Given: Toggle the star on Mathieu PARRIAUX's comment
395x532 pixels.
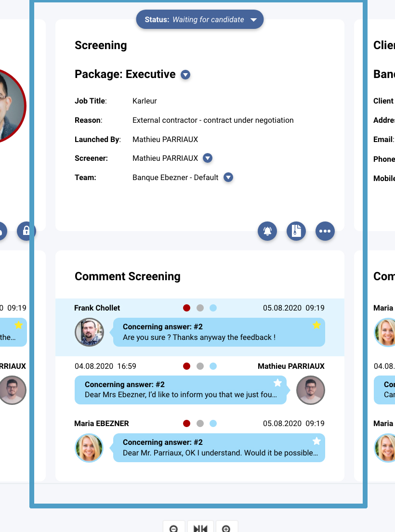Looking at the screenshot, I should click(x=277, y=383).
